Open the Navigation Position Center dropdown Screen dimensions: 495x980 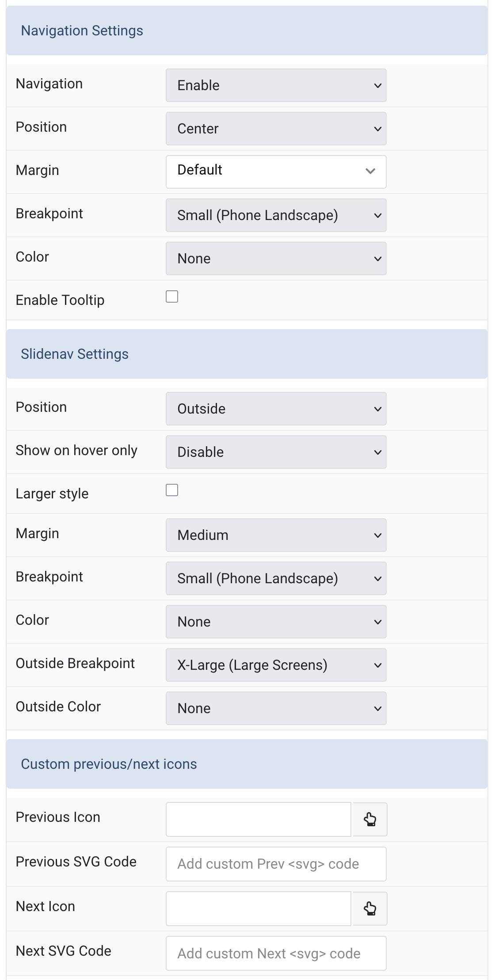point(276,129)
